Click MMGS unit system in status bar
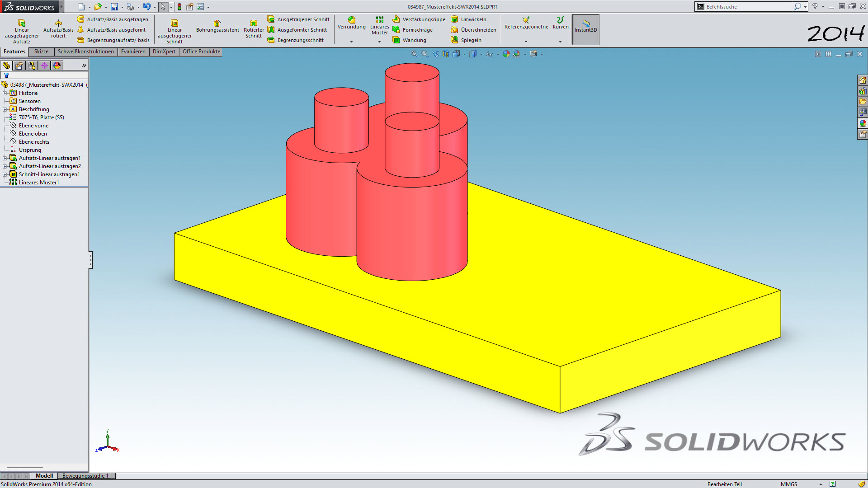The width and height of the screenshot is (868, 488). coord(789,484)
